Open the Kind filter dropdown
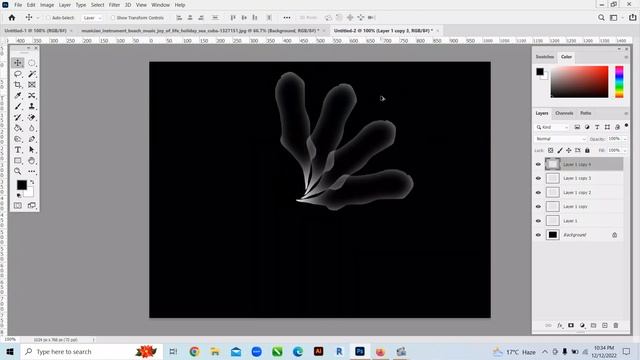Image resolution: width=640 pixels, height=360 pixels. point(552,127)
